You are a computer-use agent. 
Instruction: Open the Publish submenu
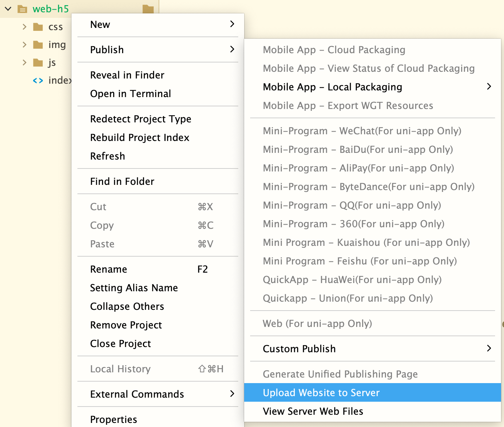point(158,50)
